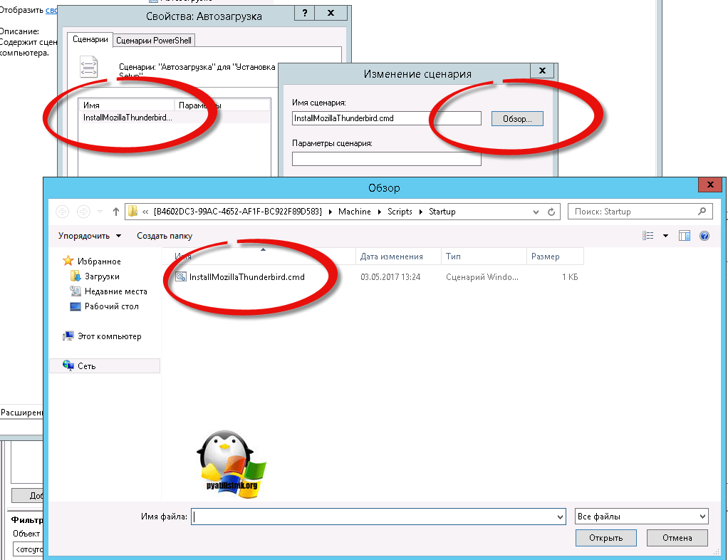Refresh the Startup folder view

click(551, 212)
